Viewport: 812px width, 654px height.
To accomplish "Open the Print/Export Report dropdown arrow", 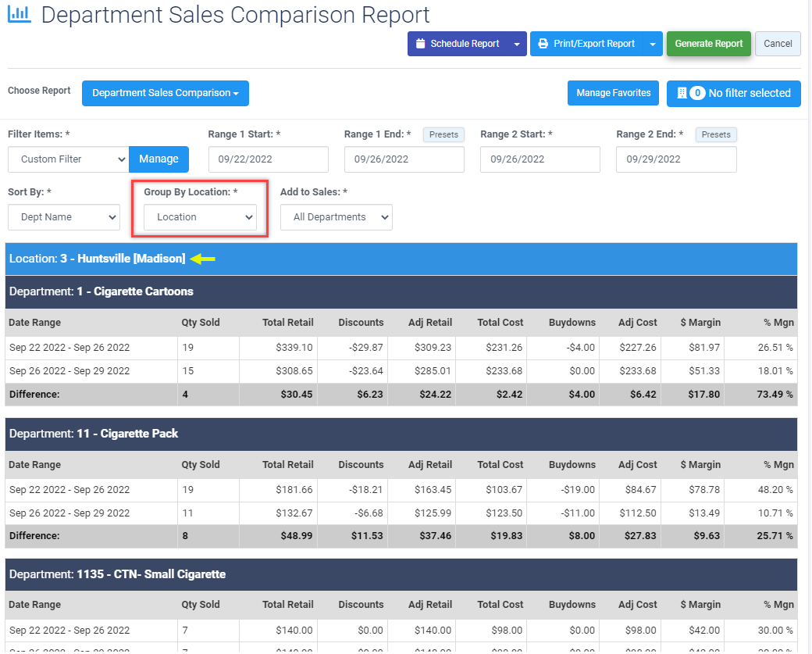I will (653, 44).
